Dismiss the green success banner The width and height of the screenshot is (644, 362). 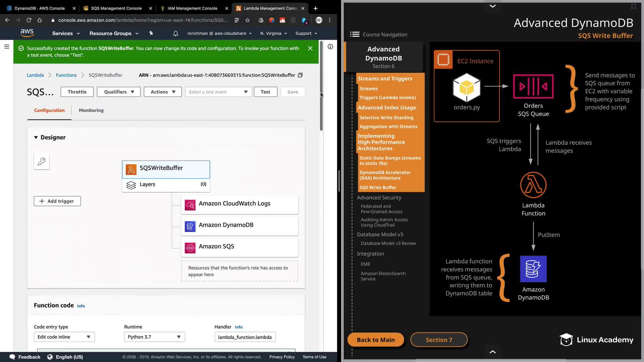tap(310, 48)
